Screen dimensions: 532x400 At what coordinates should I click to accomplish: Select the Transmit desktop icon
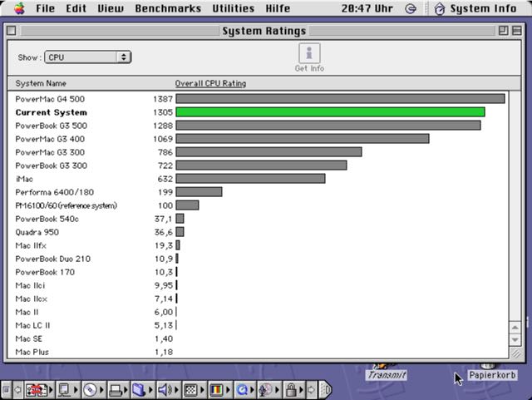(x=387, y=373)
